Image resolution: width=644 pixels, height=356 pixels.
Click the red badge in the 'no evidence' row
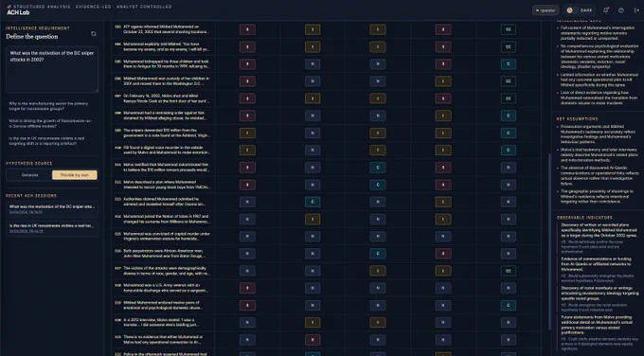(313, 340)
